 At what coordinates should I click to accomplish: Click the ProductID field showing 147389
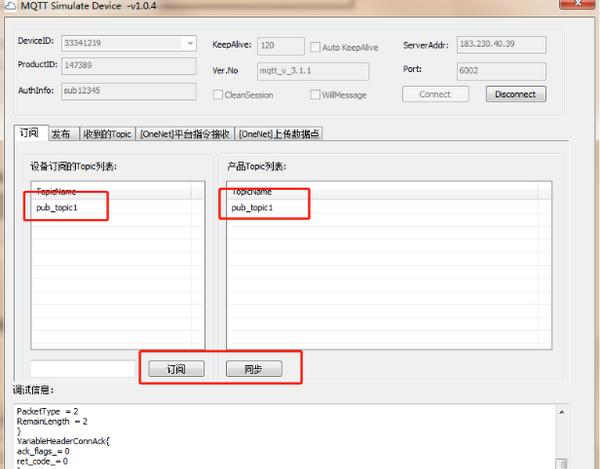point(129,66)
